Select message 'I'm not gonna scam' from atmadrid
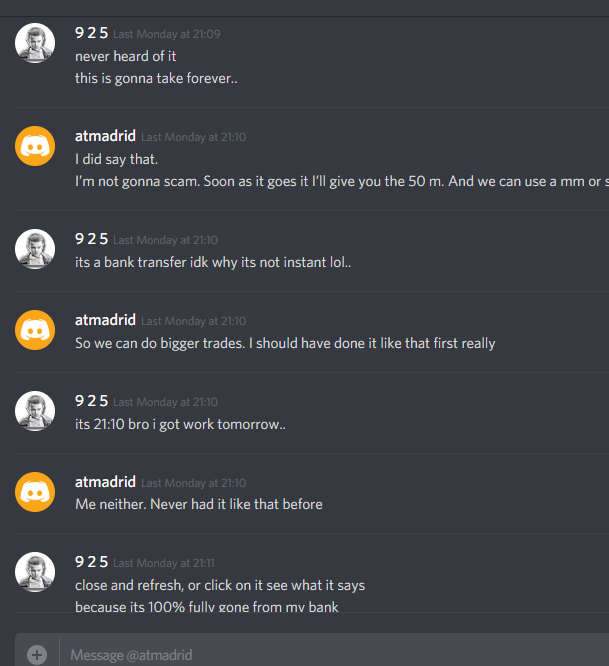The image size is (609, 666). coord(342,182)
